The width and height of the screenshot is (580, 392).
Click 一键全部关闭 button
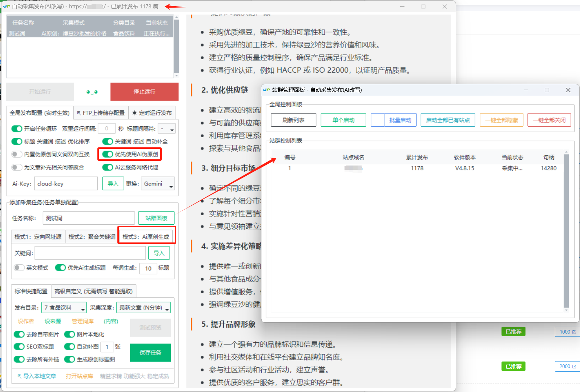point(549,120)
